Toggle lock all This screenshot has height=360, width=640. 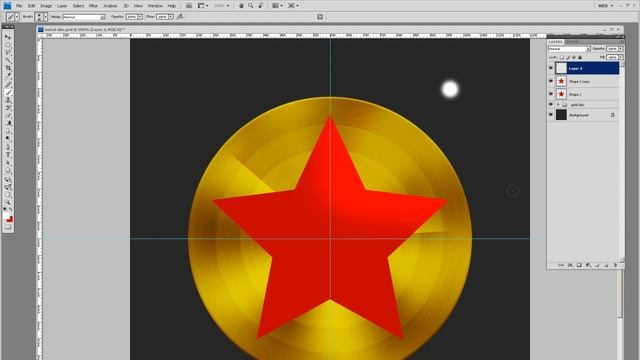click(x=580, y=58)
